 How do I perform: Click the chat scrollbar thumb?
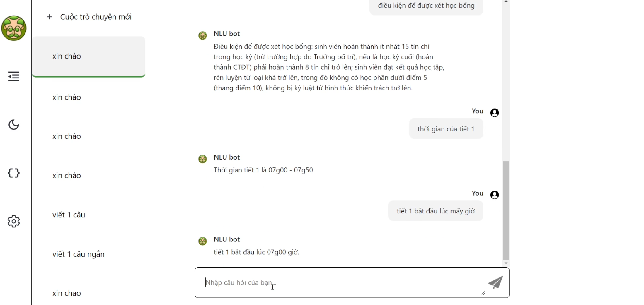click(506, 210)
